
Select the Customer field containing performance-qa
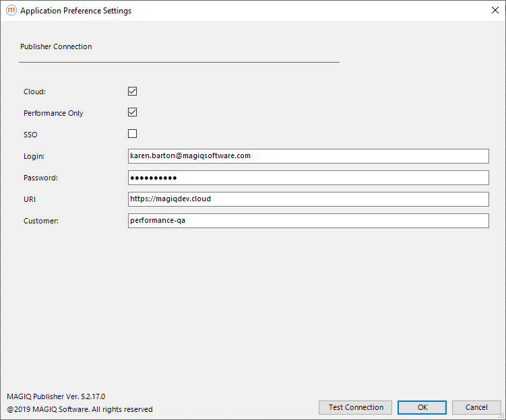(308, 221)
